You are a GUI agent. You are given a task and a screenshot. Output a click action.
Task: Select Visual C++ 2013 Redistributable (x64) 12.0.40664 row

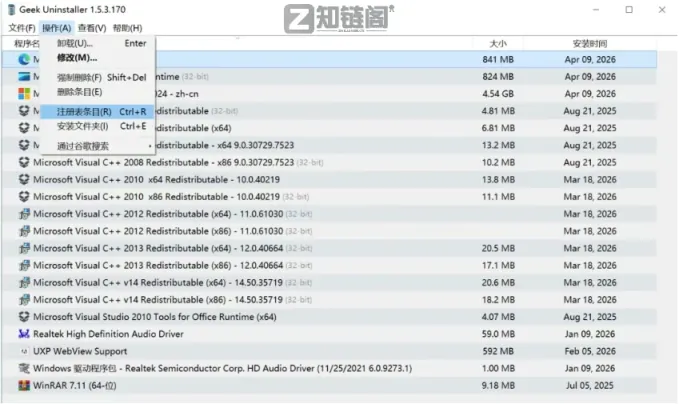pyautogui.click(x=330, y=248)
